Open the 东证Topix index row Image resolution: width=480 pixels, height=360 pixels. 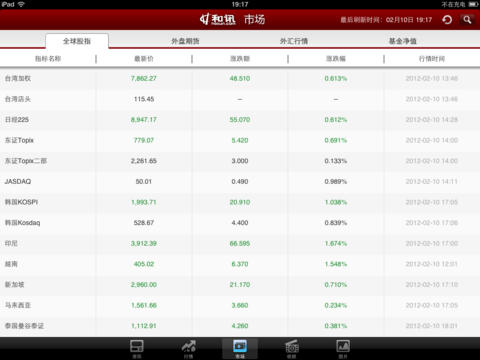point(240,140)
